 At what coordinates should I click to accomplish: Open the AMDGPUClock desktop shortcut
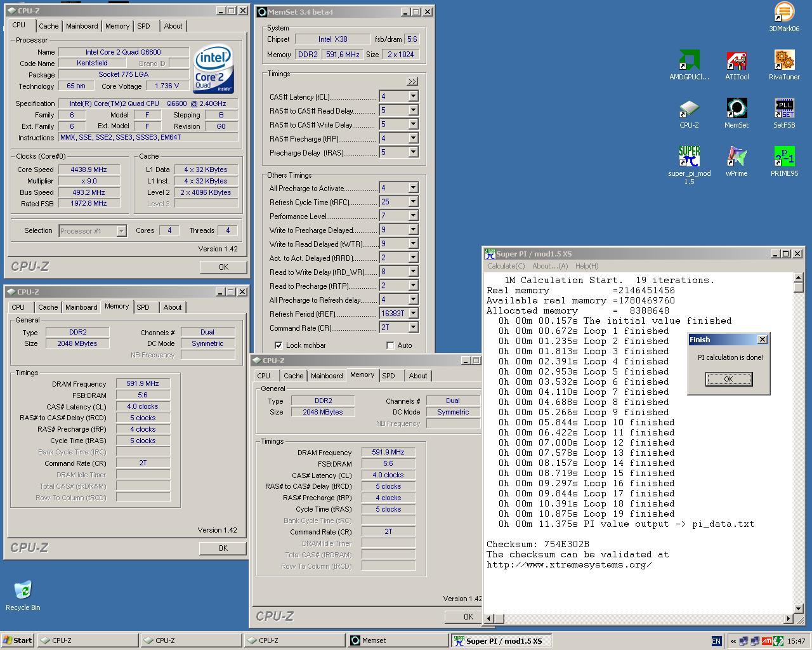pos(689,65)
